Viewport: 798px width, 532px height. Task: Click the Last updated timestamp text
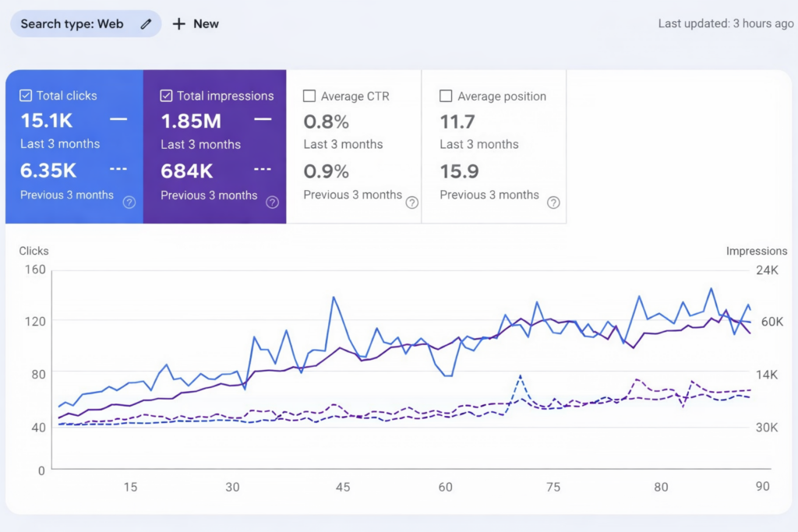[x=726, y=23]
